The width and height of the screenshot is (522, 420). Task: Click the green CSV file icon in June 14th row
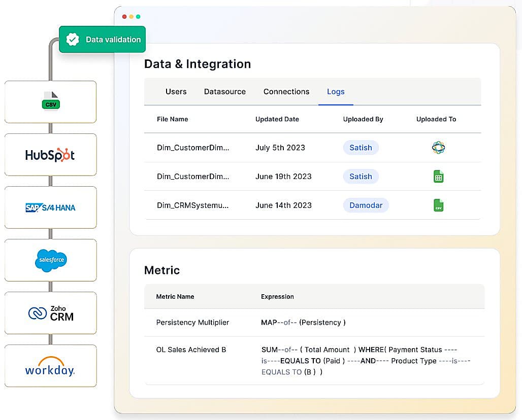pos(438,205)
